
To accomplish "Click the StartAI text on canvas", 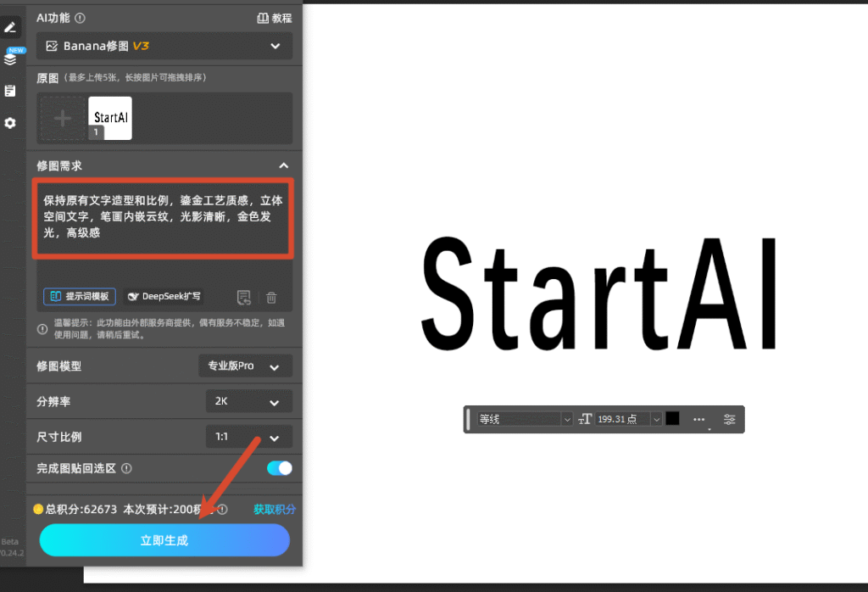I will tap(598, 293).
